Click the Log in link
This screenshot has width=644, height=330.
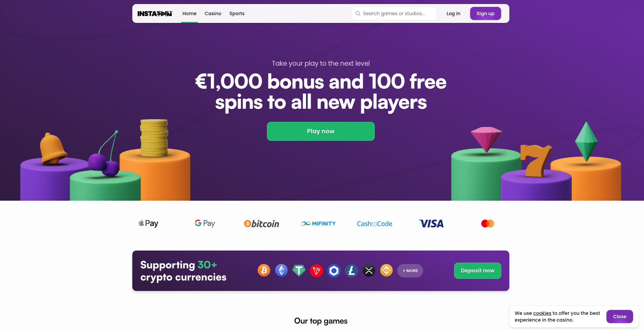click(453, 13)
